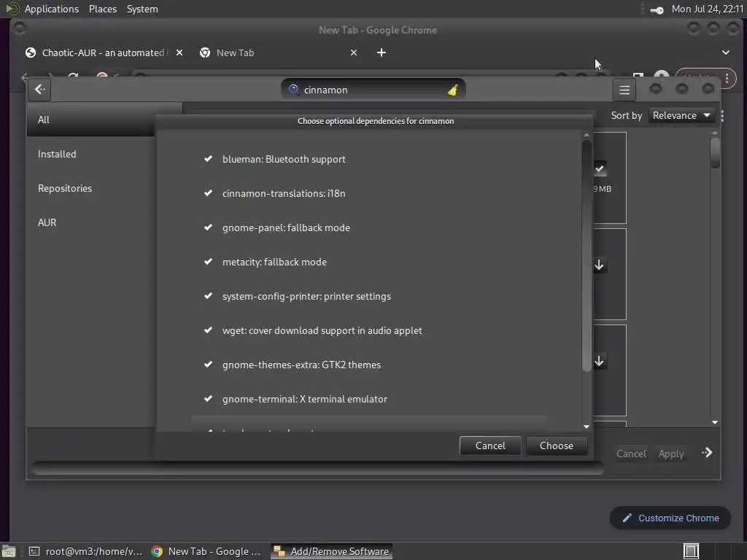The image size is (747, 560).
Task: Click the dependency list scrollbar thumb
Action: (587, 256)
